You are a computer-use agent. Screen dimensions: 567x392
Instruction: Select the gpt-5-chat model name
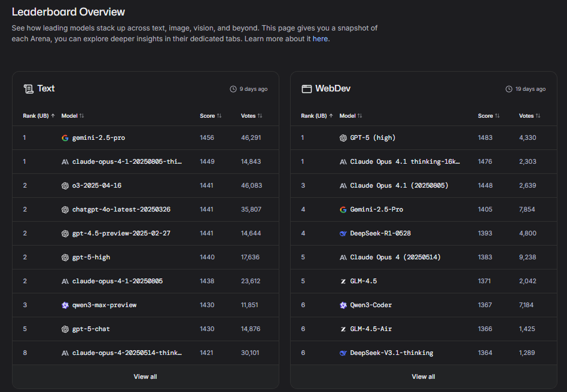coord(91,329)
